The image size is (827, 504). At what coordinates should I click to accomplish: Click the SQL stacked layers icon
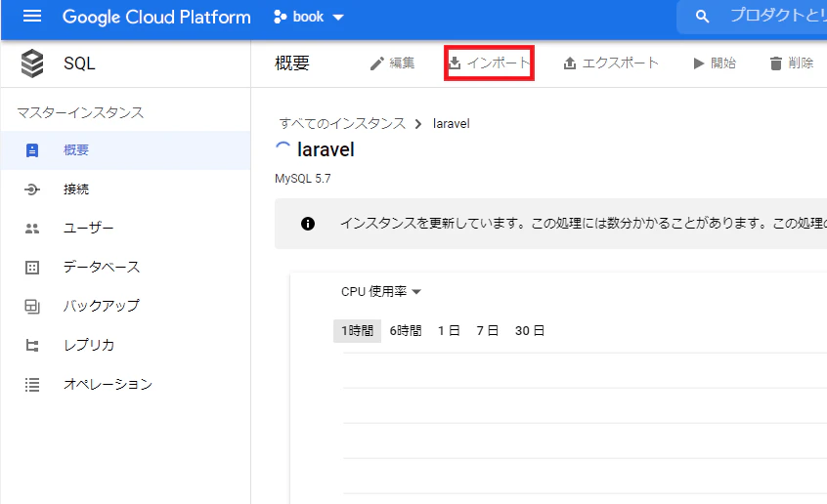(32, 63)
